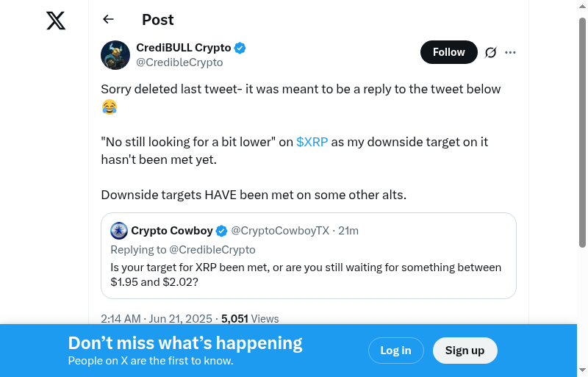Open the post's three-dot more menu
This screenshot has height=377, width=588.
pos(511,52)
